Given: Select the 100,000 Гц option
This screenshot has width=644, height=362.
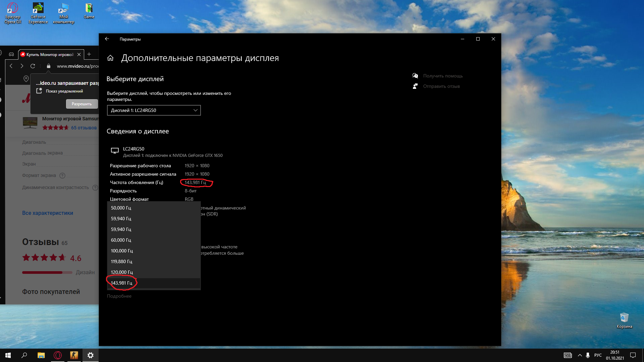Looking at the screenshot, I should point(154,251).
